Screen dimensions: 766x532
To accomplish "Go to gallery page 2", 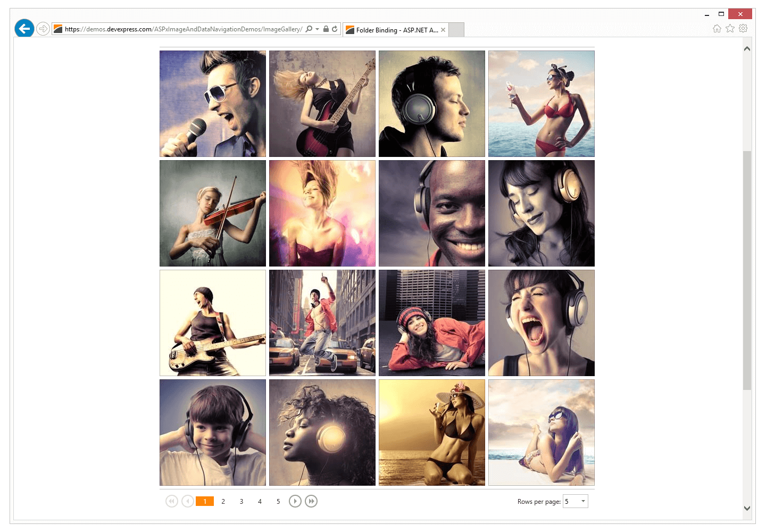I will click(223, 501).
